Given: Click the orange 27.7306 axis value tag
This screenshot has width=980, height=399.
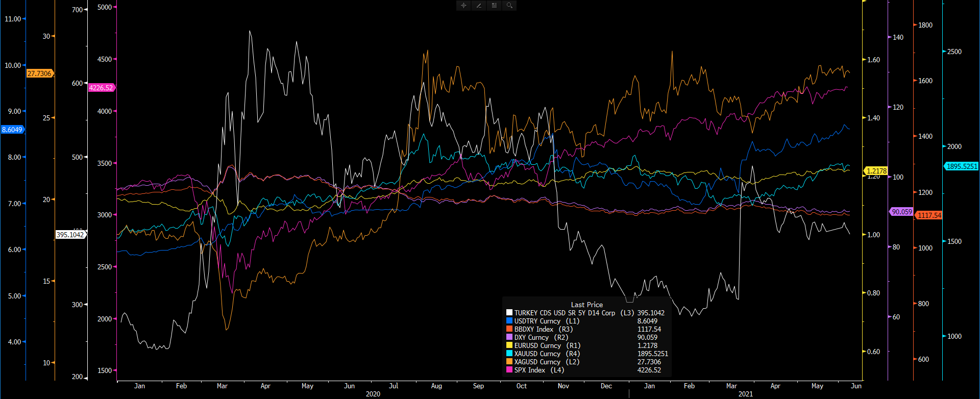Looking at the screenshot, I should [x=40, y=73].
